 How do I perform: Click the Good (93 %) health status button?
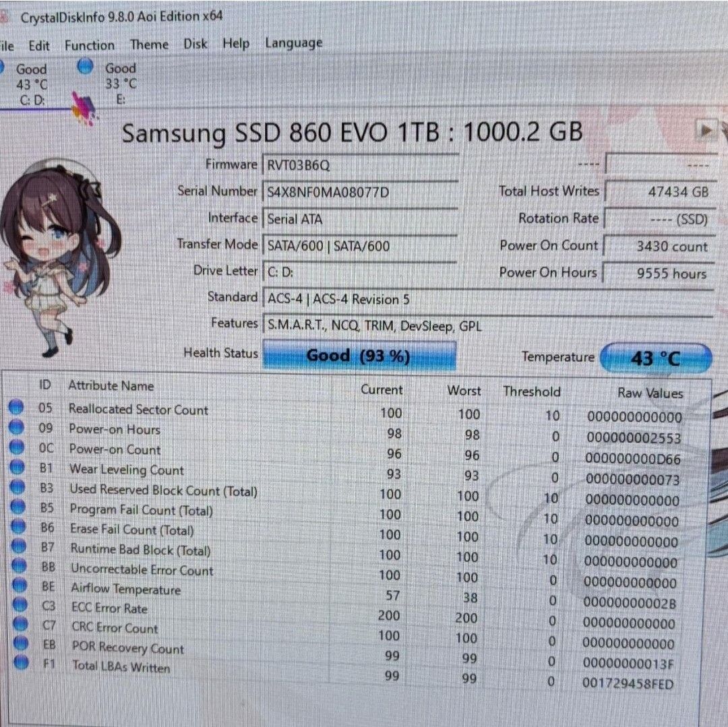[x=359, y=355]
